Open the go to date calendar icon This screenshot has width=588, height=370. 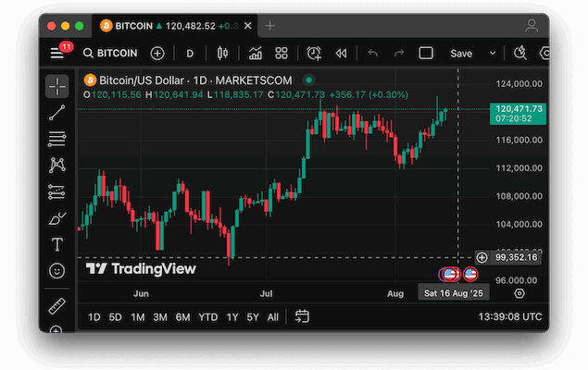point(302,317)
